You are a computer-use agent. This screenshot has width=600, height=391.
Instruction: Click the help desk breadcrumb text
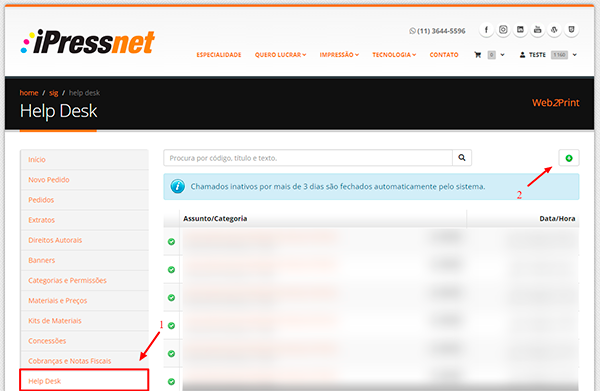84,93
